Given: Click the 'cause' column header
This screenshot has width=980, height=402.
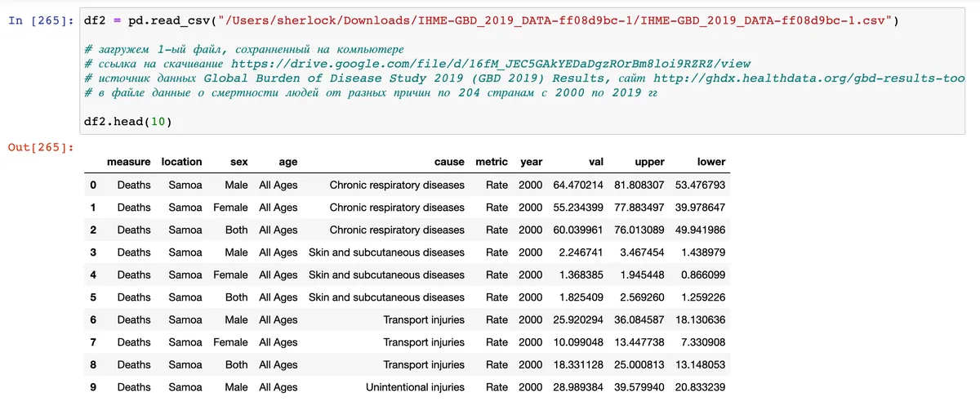Looking at the screenshot, I should click(x=449, y=162).
